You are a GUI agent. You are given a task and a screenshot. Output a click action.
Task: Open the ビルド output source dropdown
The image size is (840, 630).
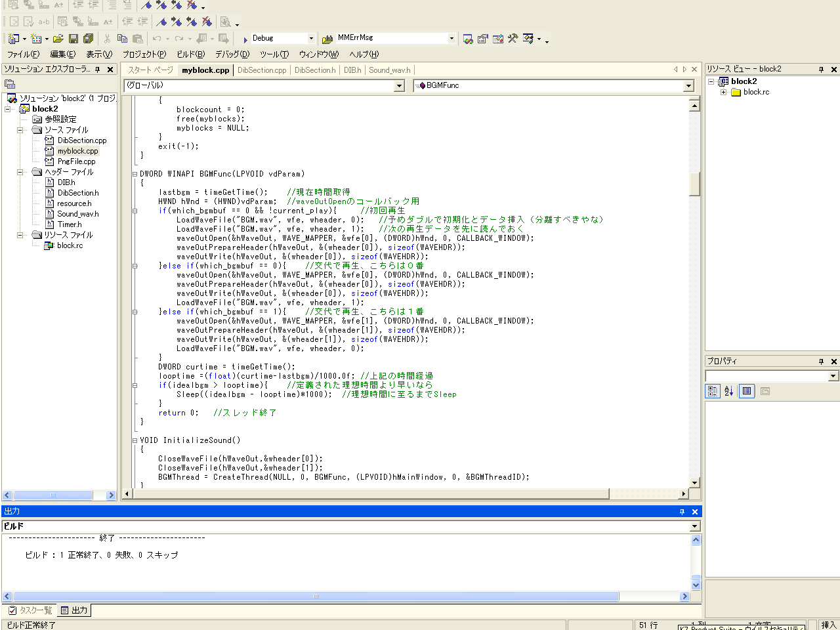(x=695, y=526)
